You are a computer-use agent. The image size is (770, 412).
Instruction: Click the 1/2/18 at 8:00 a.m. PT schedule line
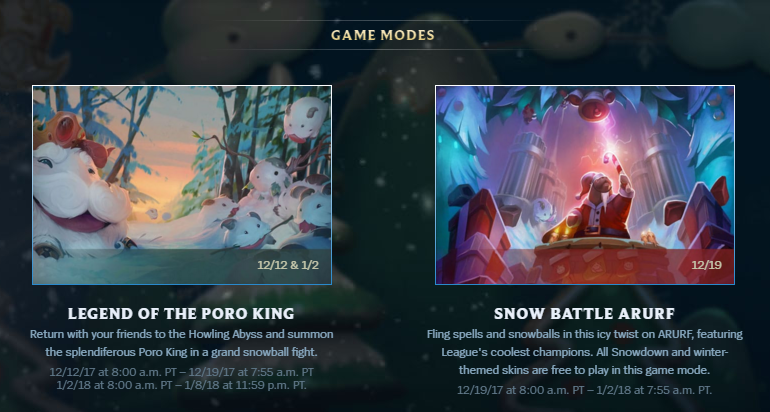pyautogui.click(x=181, y=385)
